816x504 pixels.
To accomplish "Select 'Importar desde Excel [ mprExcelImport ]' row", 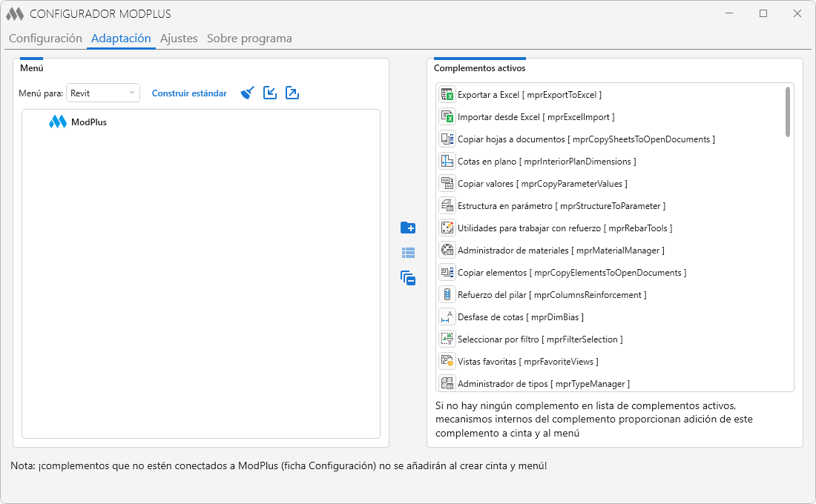I will pyautogui.click(x=610, y=117).
